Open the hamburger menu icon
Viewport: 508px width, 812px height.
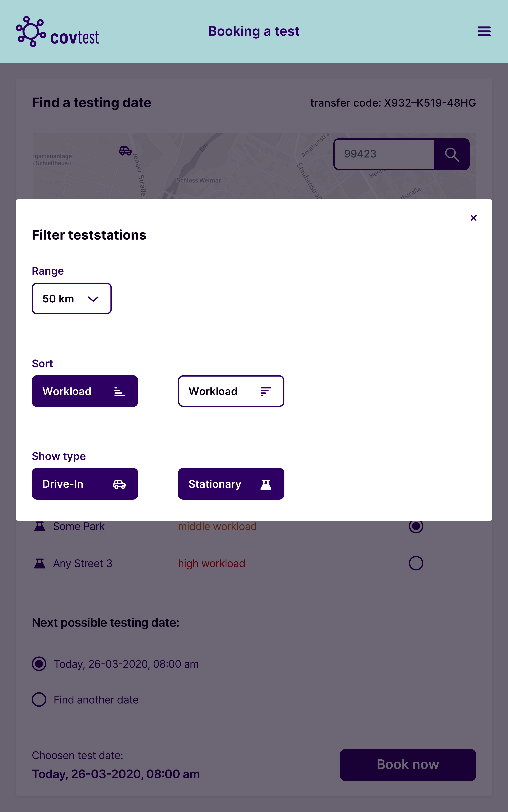[x=484, y=32]
